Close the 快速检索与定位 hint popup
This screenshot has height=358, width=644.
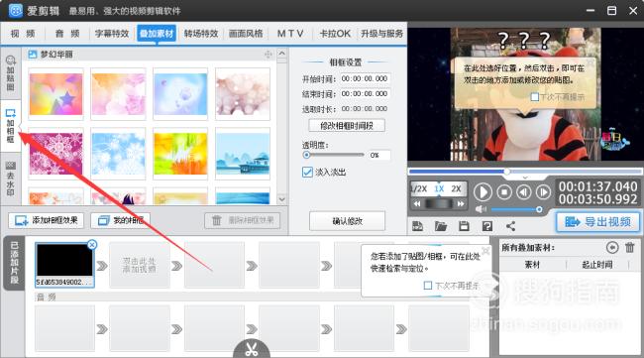[x=485, y=250]
